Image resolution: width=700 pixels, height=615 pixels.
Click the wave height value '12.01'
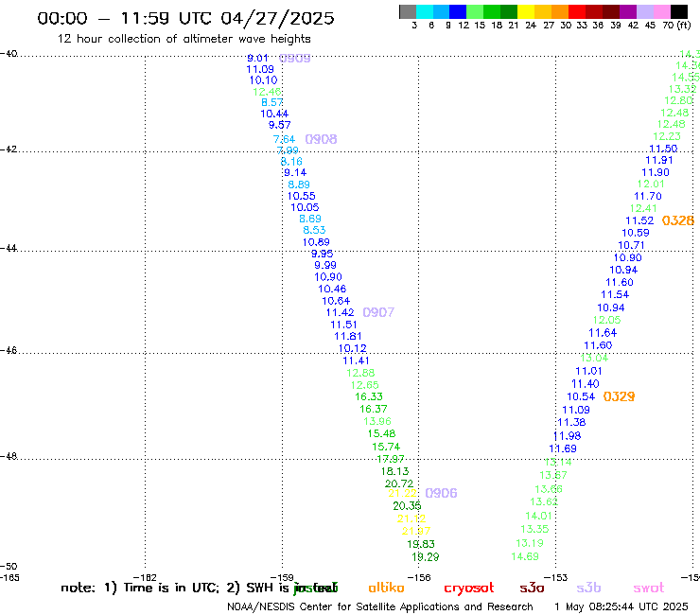pyautogui.click(x=651, y=184)
